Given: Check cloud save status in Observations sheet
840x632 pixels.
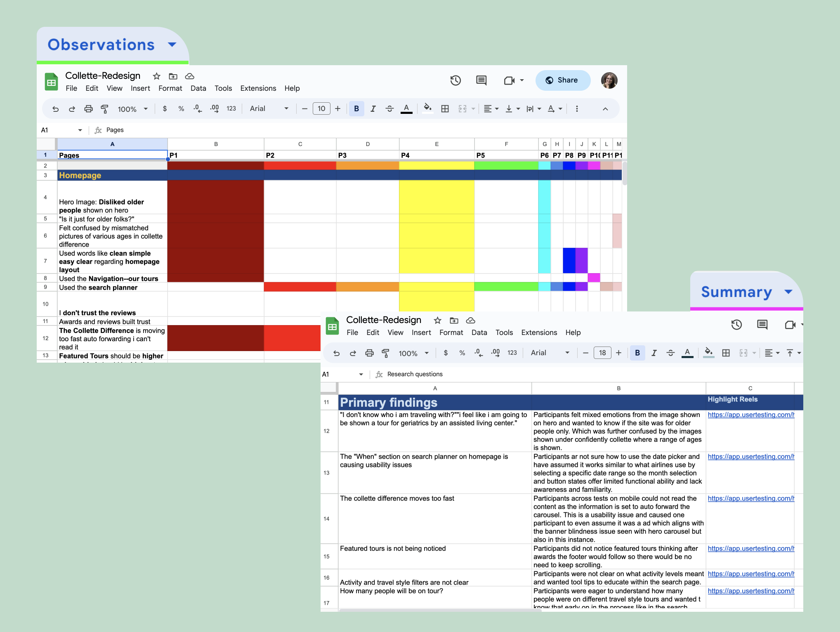Looking at the screenshot, I should pos(189,76).
